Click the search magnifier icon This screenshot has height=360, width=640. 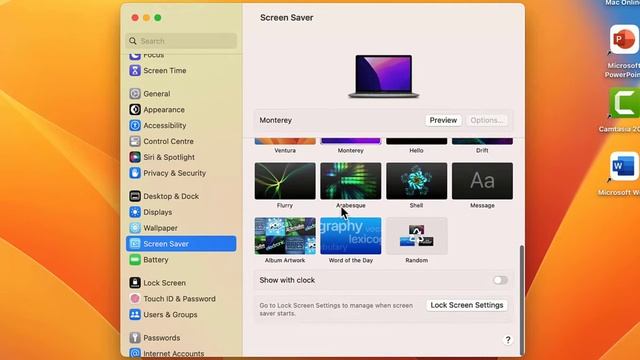[x=133, y=41]
